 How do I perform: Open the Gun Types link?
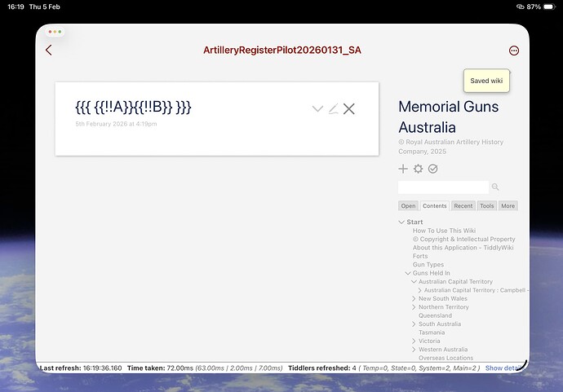pyautogui.click(x=427, y=265)
